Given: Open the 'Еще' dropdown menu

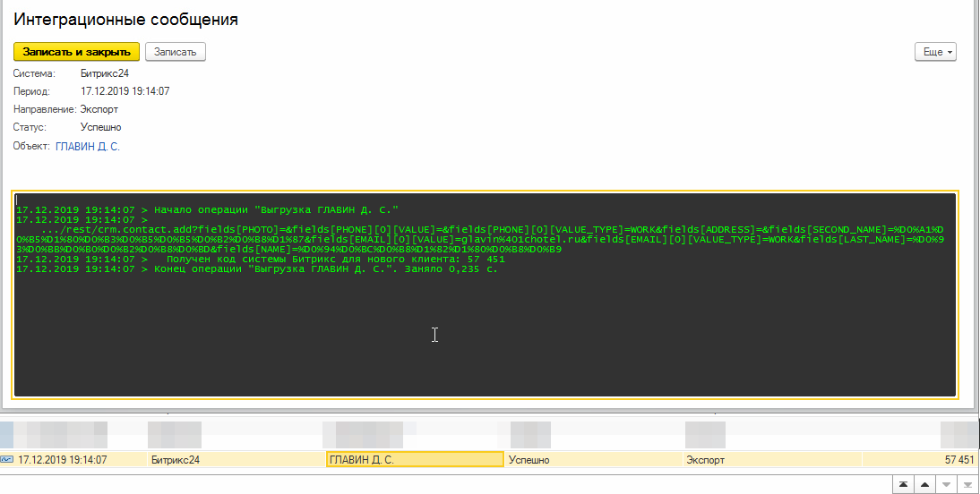Looking at the screenshot, I should coord(935,52).
